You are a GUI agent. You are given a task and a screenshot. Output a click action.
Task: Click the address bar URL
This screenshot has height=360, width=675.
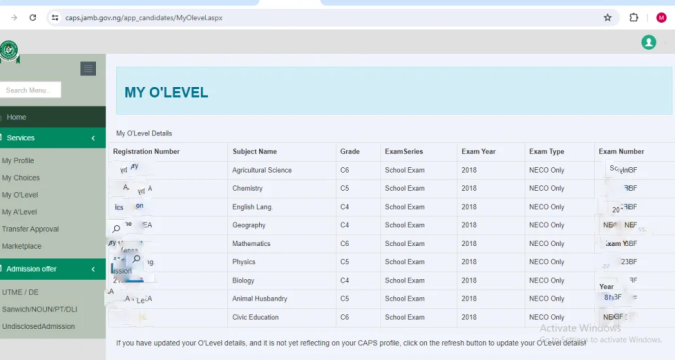(x=144, y=18)
